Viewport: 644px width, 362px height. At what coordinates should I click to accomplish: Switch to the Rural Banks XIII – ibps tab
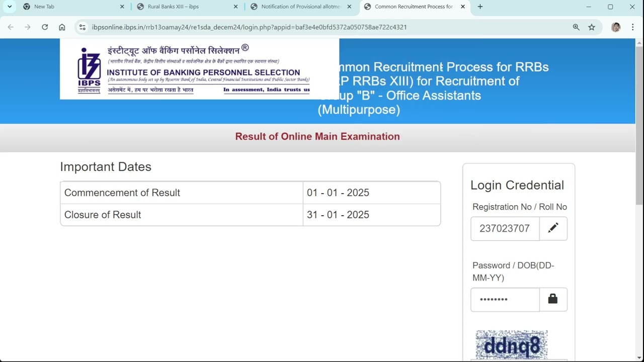pos(187,7)
